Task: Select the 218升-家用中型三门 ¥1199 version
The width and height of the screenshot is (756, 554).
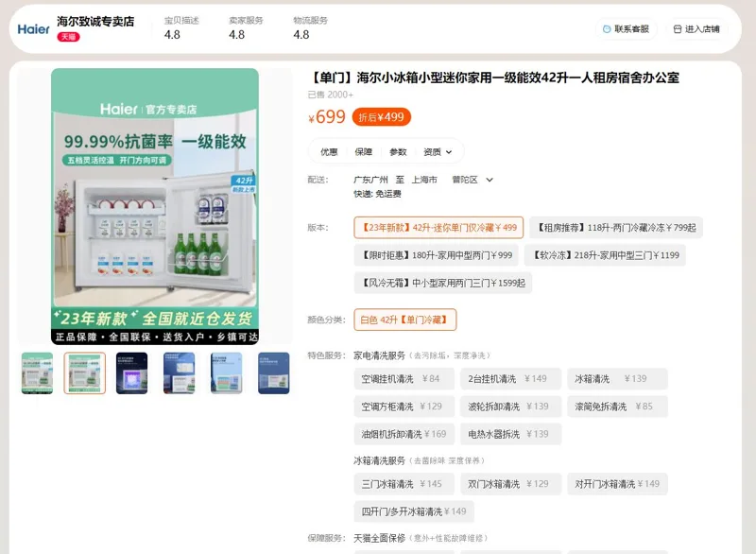Action: [x=605, y=255]
